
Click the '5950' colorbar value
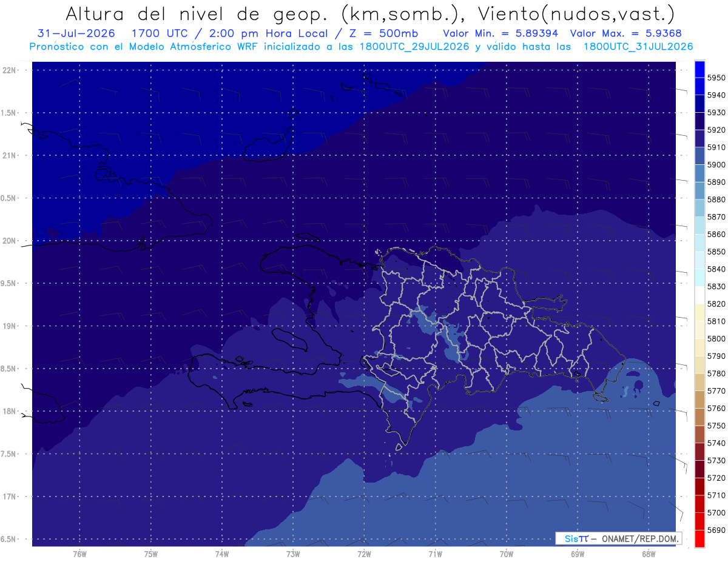click(716, 78)
